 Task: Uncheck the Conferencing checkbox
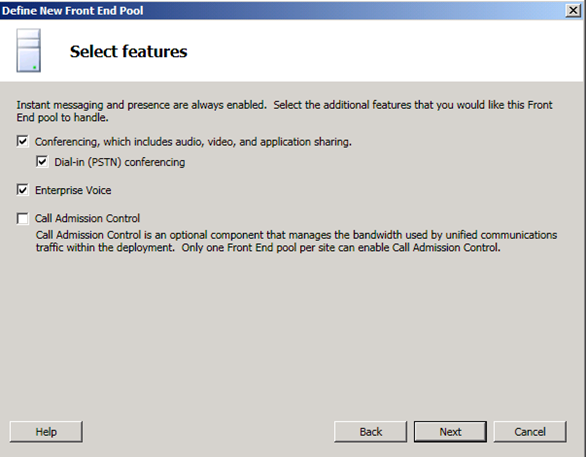coord(22,142)
